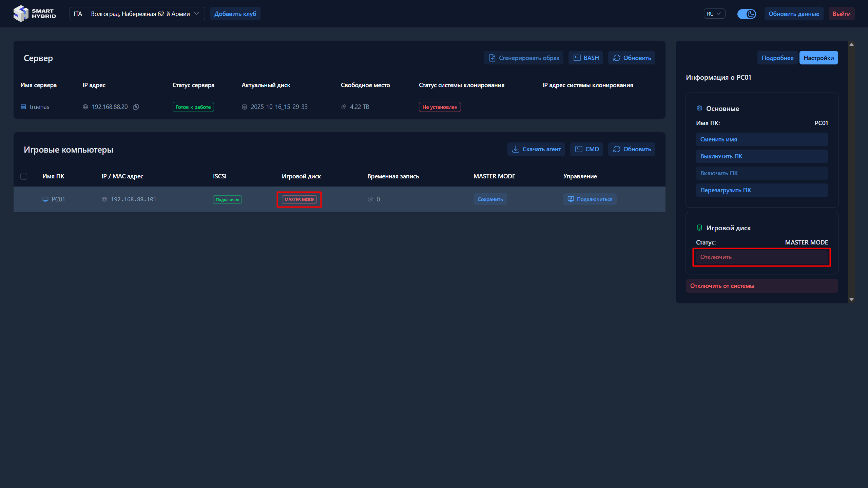Open the CMD console for game computers
This screenshot has height=488, width=868.
[586, 149]
